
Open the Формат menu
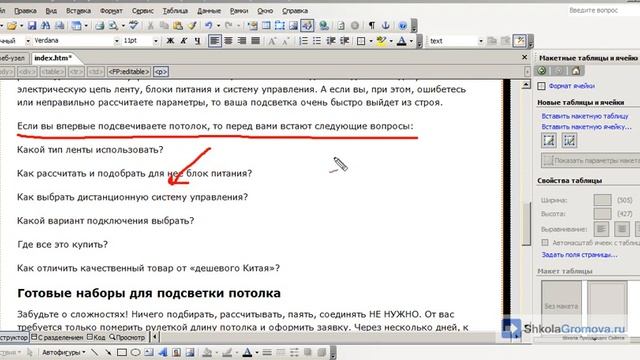tap(111, 11)
